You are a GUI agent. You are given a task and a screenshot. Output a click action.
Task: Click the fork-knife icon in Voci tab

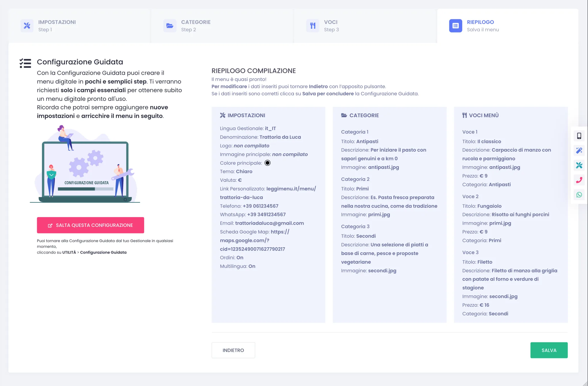click(313, 26)
